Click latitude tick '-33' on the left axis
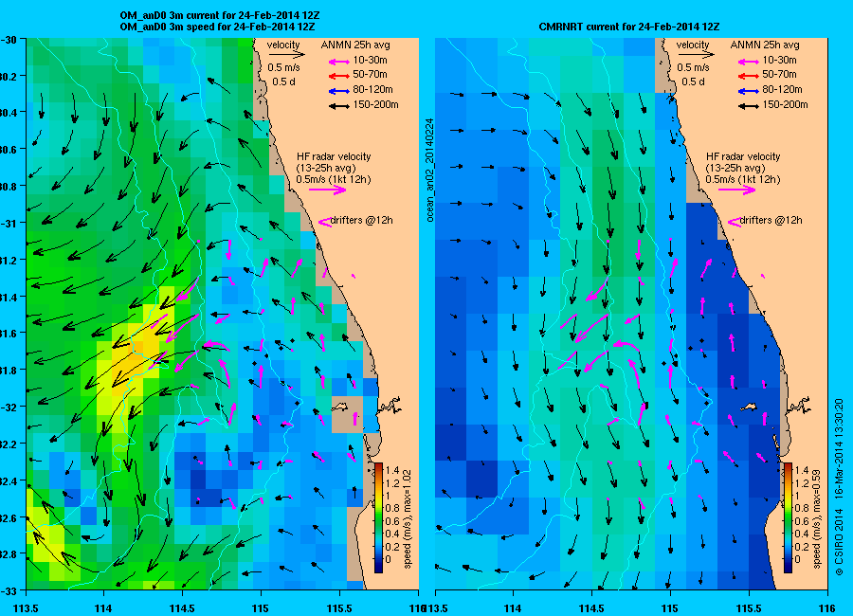Image resolution: width=853 pixels, height=616 pixels. (8, 590)
